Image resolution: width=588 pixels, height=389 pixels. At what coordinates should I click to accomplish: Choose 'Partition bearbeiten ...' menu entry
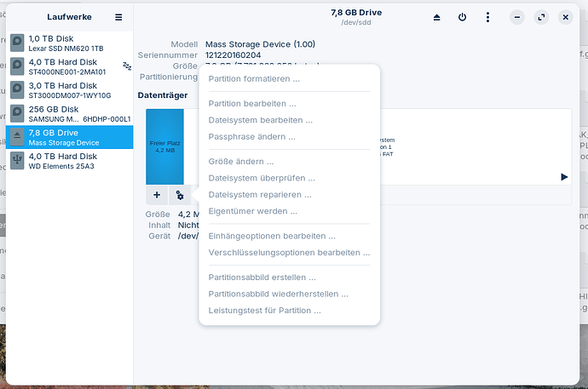click(x=252, y=104)
